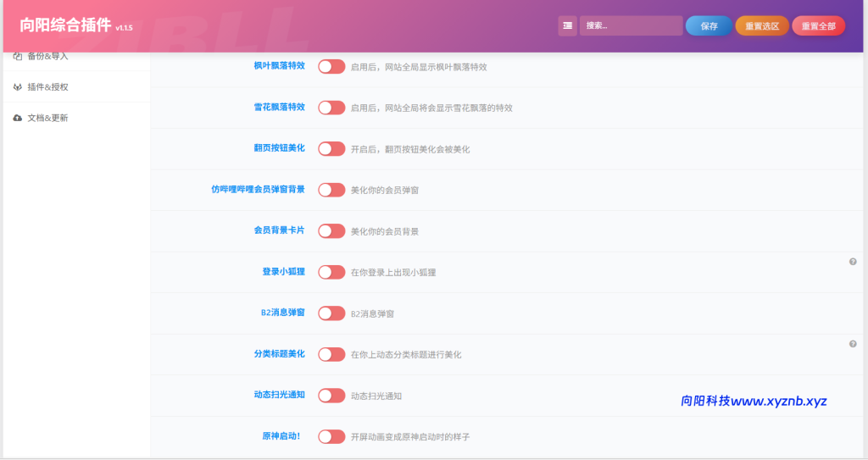
Task: Click the help icon on 分类标题美化 row
Action: (x=853, y=344)
